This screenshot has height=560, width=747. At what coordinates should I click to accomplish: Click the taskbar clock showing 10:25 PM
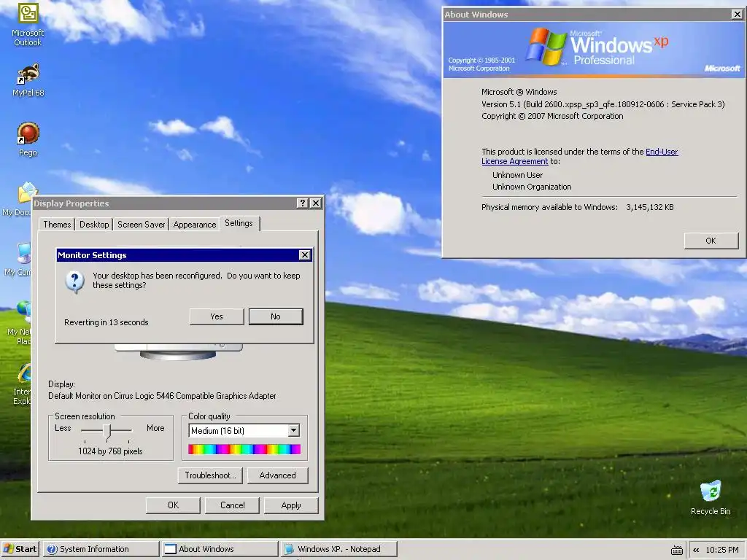point(721,550)
